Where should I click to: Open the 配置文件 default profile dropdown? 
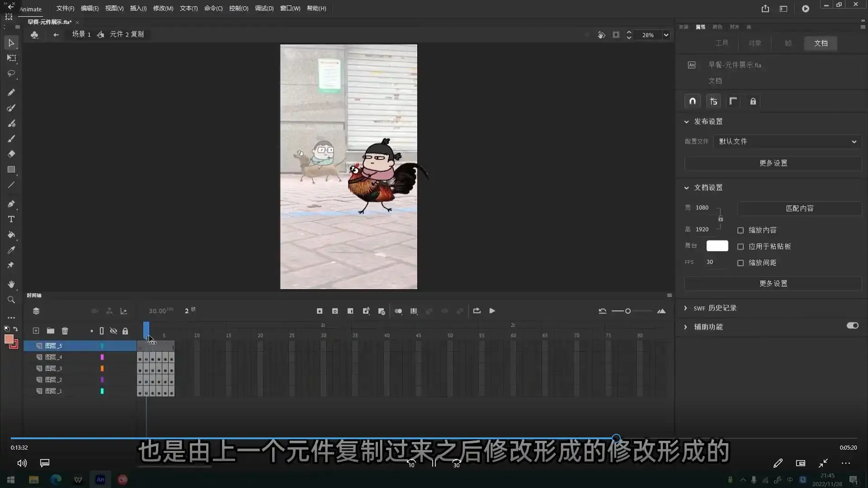pyautogui.click(x=787, y=141)
